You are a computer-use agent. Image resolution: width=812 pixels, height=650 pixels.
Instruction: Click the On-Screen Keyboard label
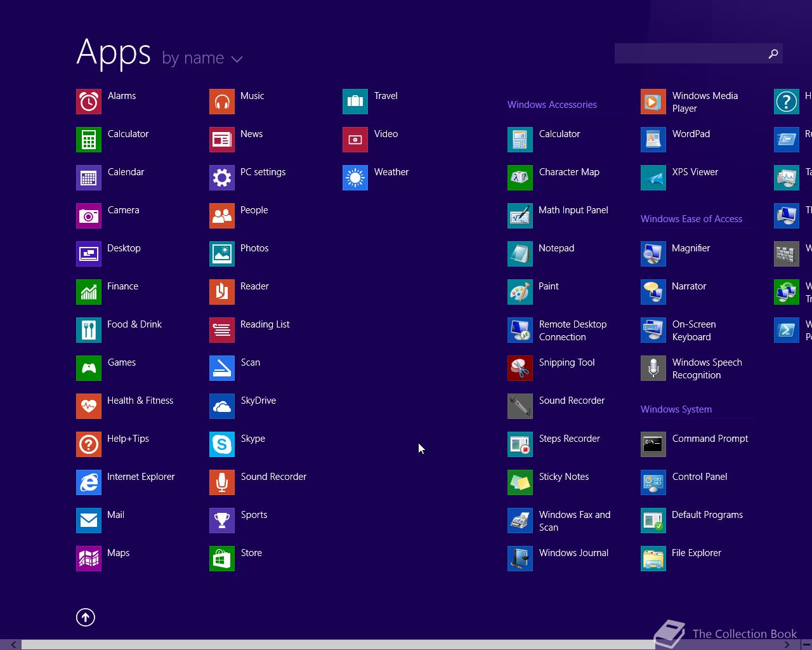[694, 331]
